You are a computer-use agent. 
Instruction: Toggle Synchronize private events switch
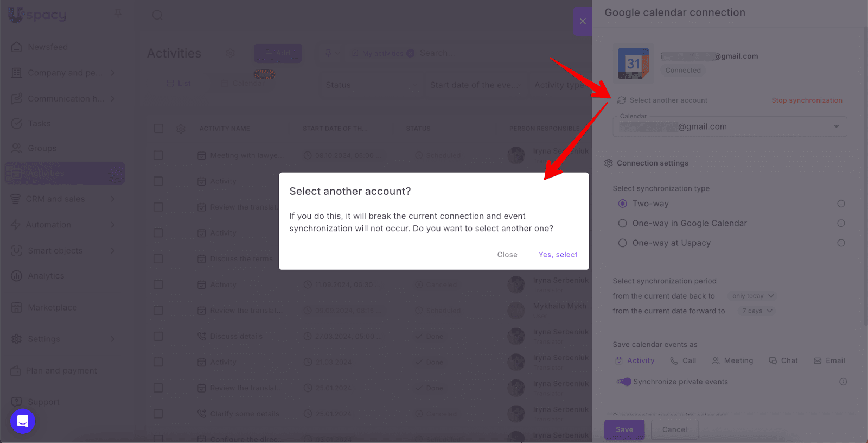click(624, 382)
